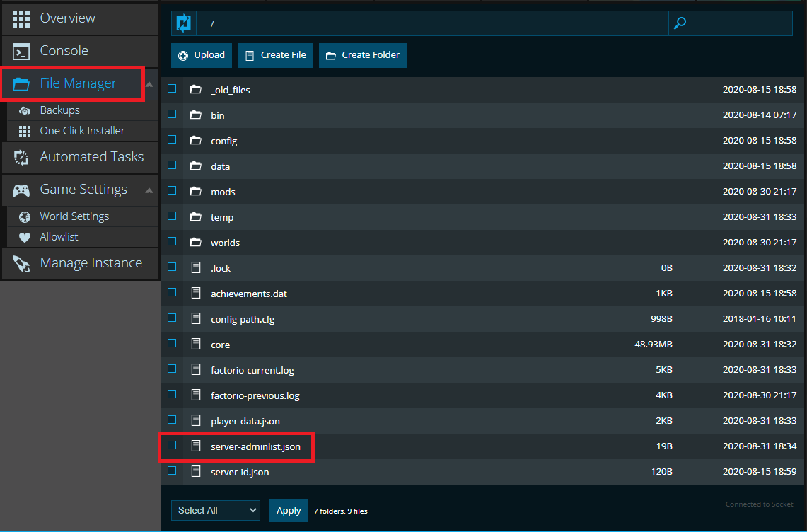Click the Create Folder button
This screenshot has width=807, height=532.
363,55
